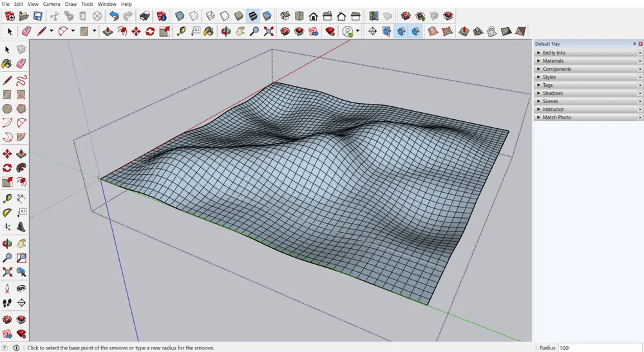Toggle Back Edges style
The image size is (644, 352).
tap(194, 16)
